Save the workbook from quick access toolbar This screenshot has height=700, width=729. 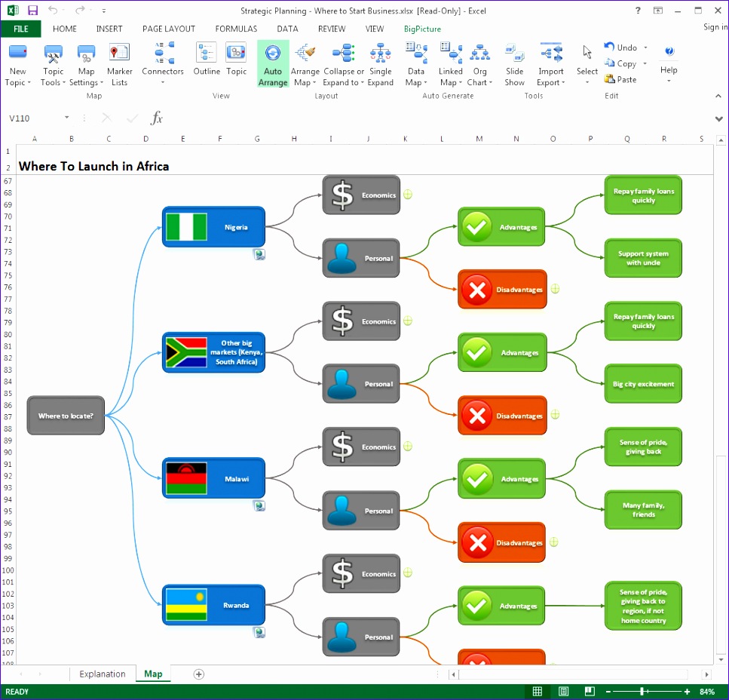32,11
